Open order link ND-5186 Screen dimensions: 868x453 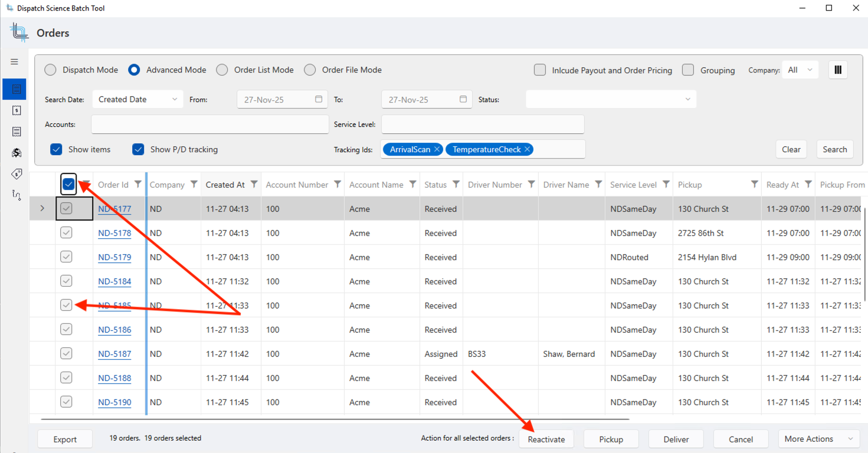pyautogui.click(x=114, y=330)
